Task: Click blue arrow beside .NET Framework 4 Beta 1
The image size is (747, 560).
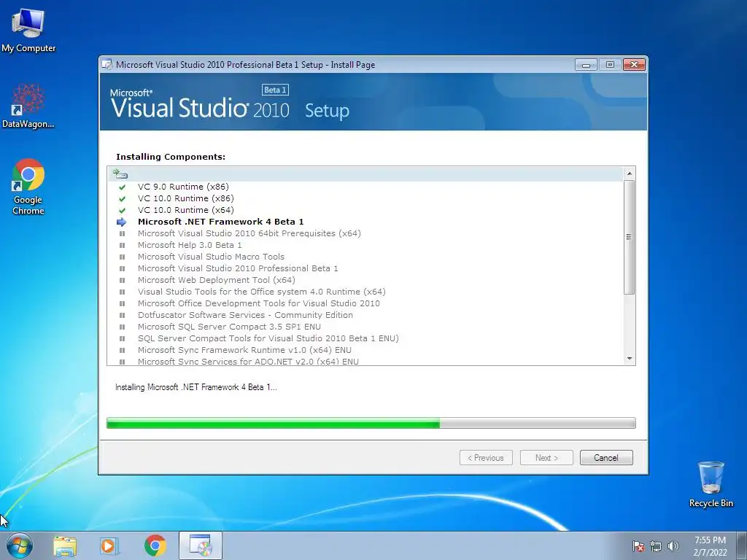Action: click(x=122, y=222)
